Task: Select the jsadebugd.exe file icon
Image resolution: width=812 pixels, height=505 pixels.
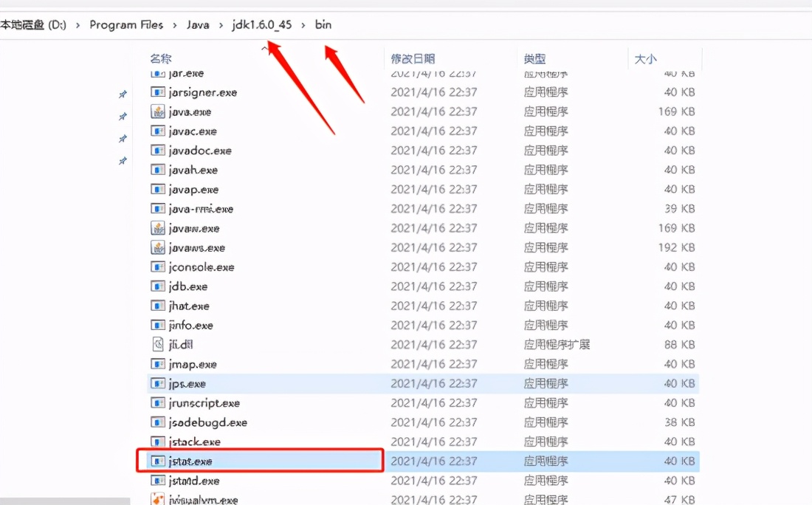Action: tap(157, 422)
